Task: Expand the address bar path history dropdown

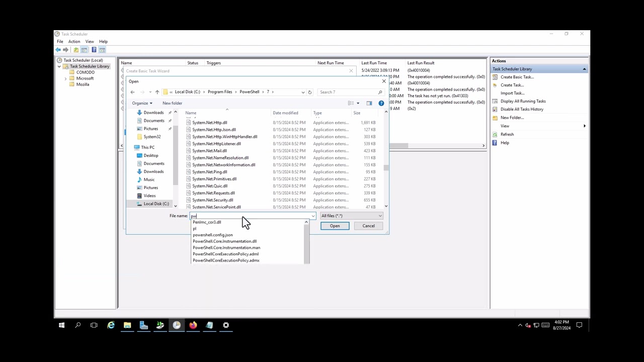Action: coord(303,92)
